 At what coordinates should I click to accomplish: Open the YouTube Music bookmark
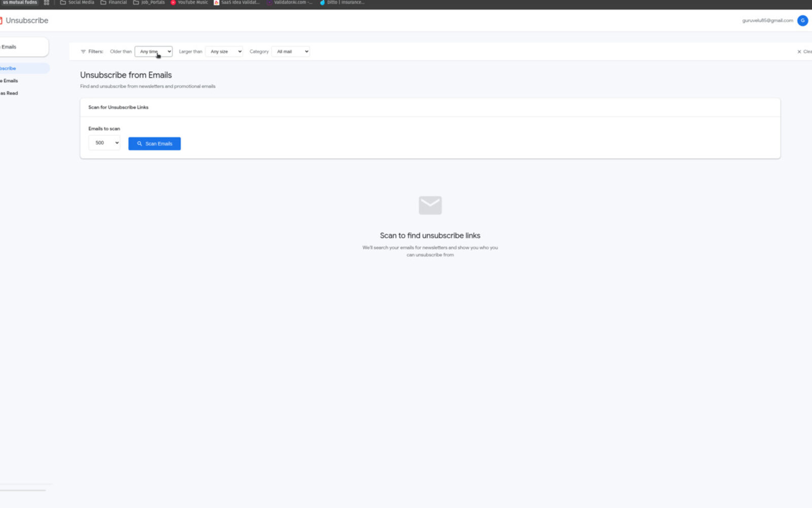pyautogui.click(x=189, y=3)
